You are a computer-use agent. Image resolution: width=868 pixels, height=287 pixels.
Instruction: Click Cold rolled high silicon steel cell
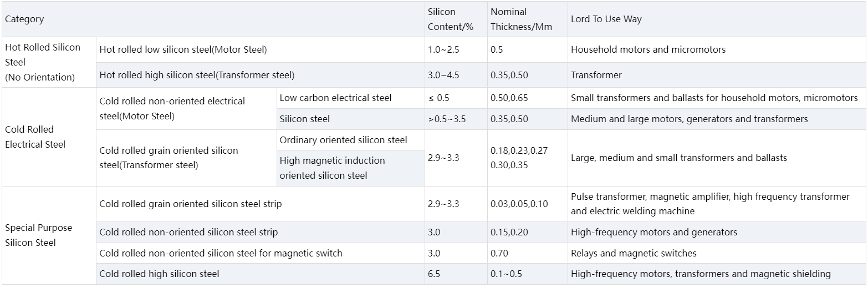(159, 274)
